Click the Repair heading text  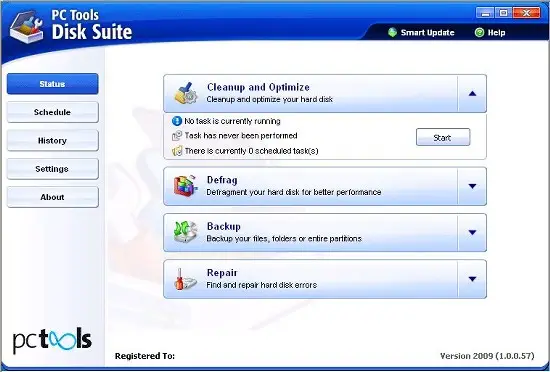tap(222, 272)
